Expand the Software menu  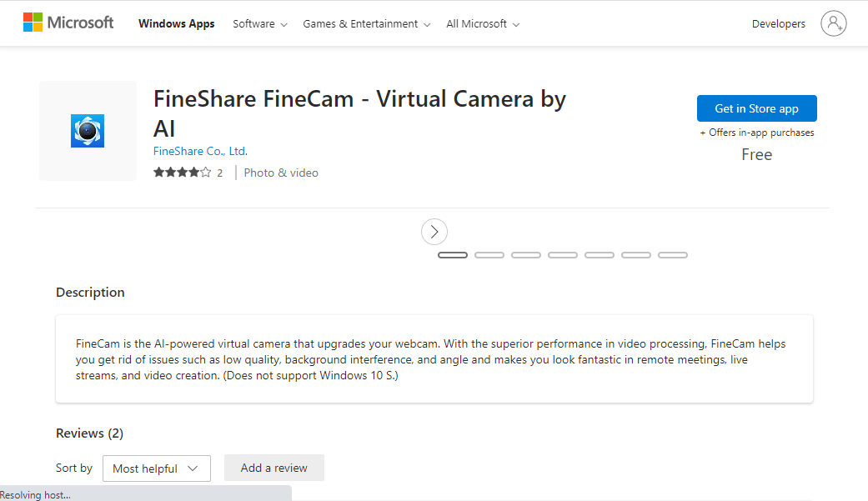[259, 24]
